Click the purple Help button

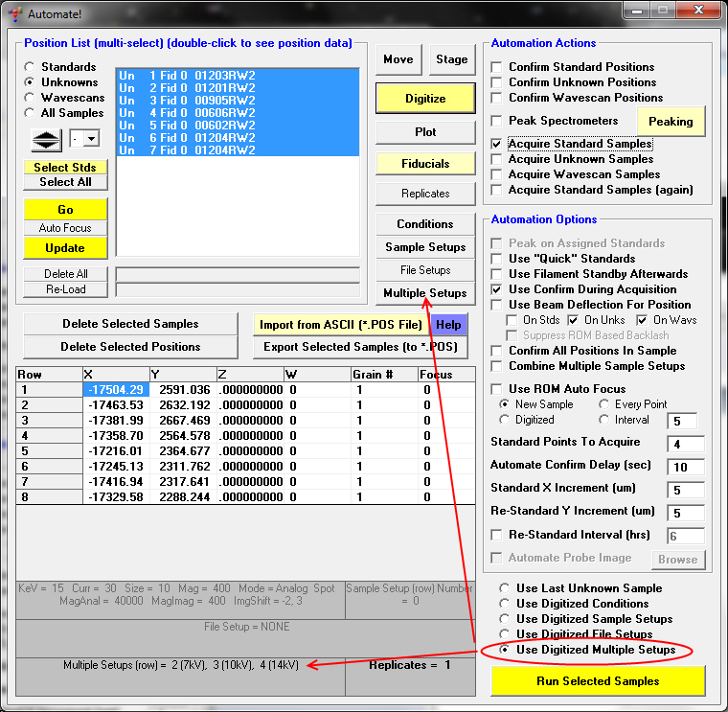[448, 325]
